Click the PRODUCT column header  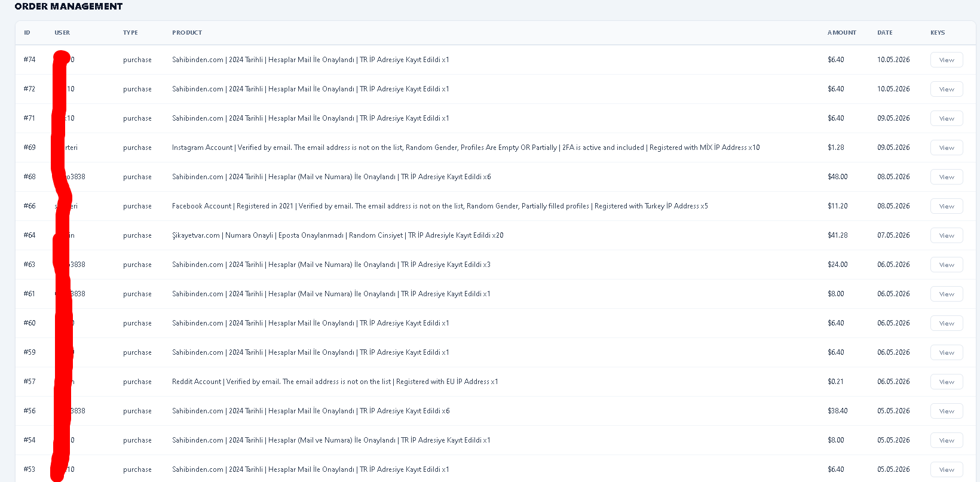[187, 33]
